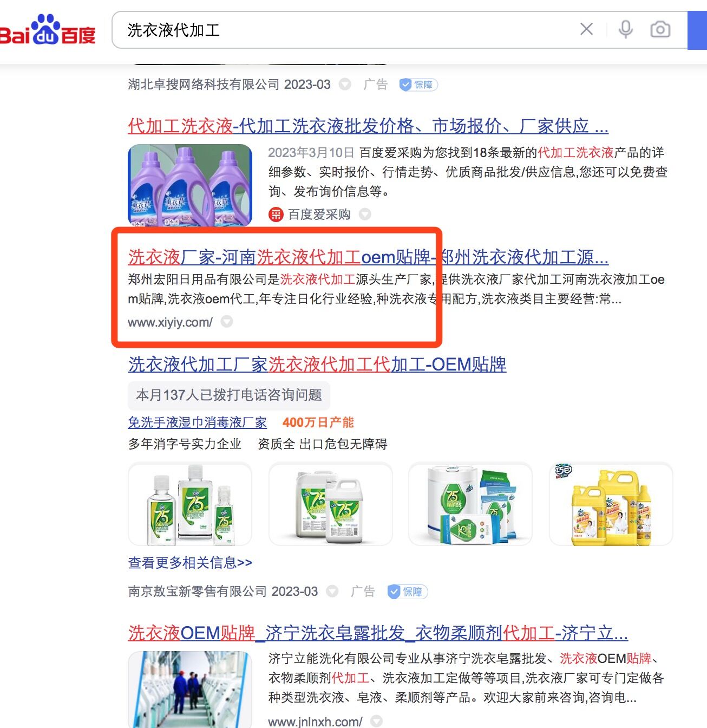This screenshot has height=728, width=707.
Task: Click the 百度爱采购 red logo icon
Action: tap(276, 214)
